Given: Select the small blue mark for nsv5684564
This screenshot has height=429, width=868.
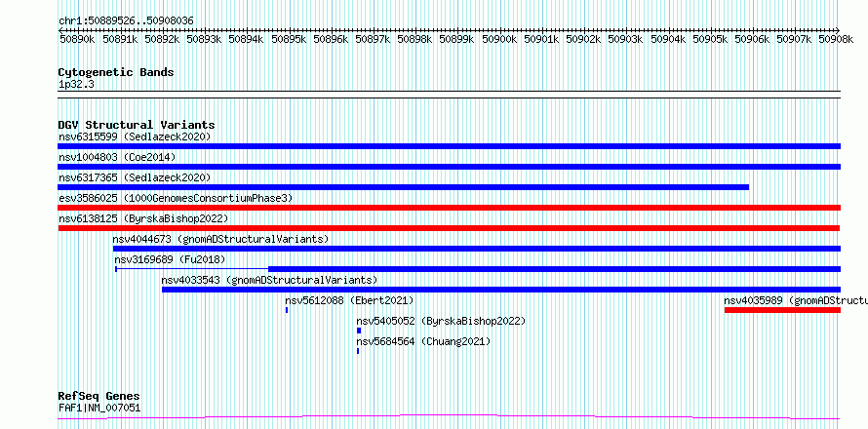Looking at the screenshot, I should (358, 351).
